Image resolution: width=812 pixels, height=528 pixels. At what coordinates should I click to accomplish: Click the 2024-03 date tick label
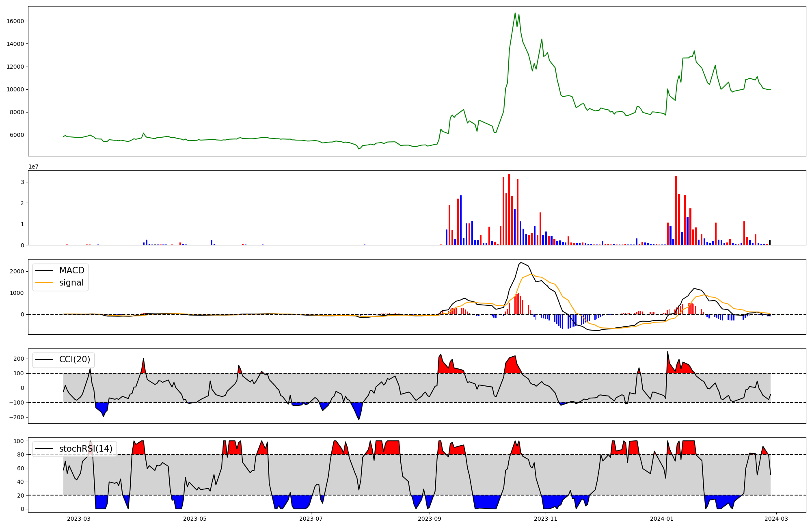(777, 519)
